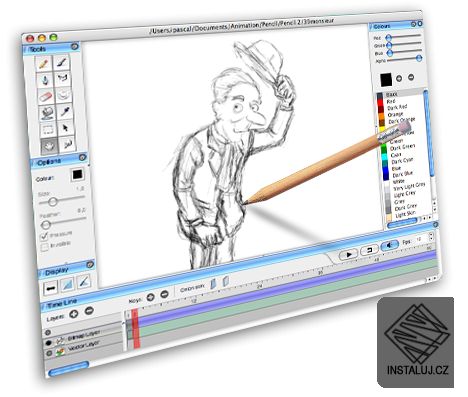This screenshot has height=397, width=468.
Task: Select the "Dark Red" colour entry
Action: pos(397,107)
